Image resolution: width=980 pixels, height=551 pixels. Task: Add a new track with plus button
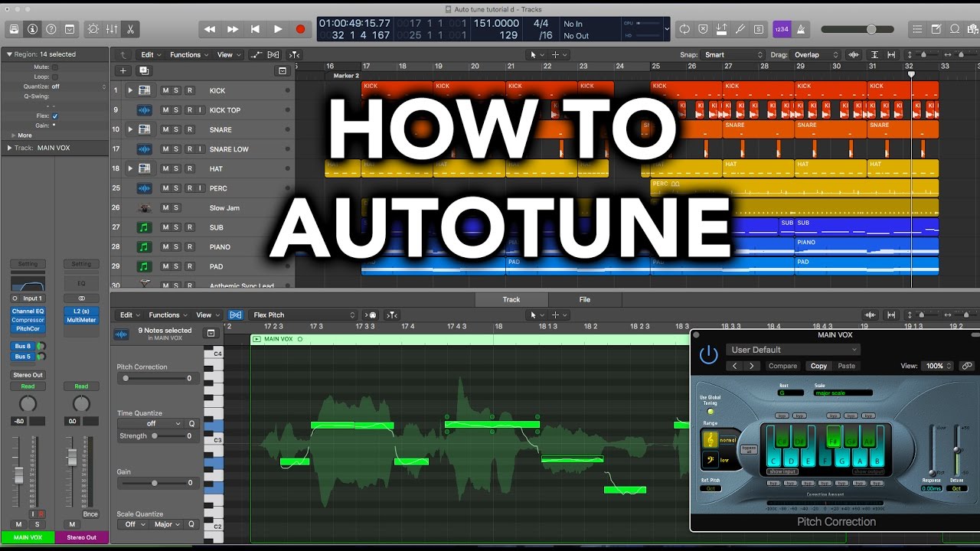click(124, 70)
